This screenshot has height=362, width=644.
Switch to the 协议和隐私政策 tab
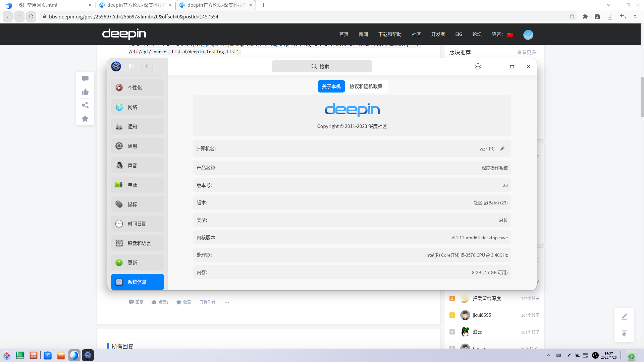366,86
